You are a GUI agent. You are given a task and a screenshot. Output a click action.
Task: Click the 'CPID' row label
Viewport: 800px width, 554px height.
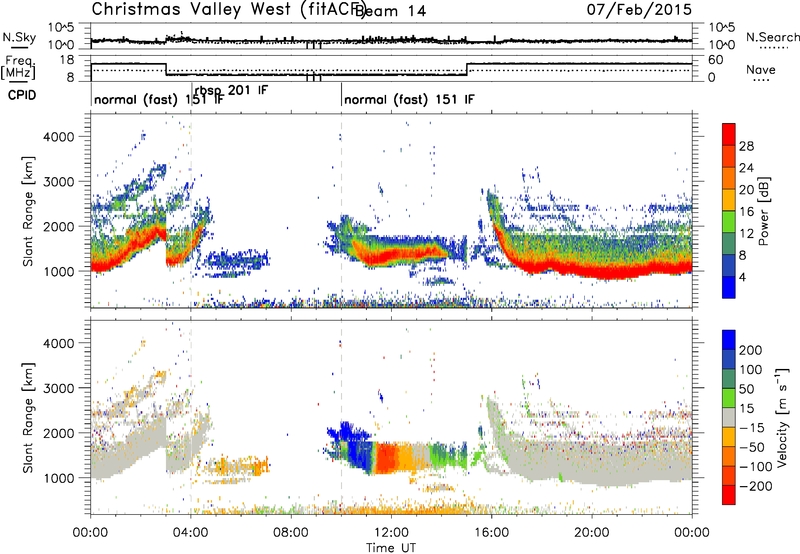(x=22, y=95)
